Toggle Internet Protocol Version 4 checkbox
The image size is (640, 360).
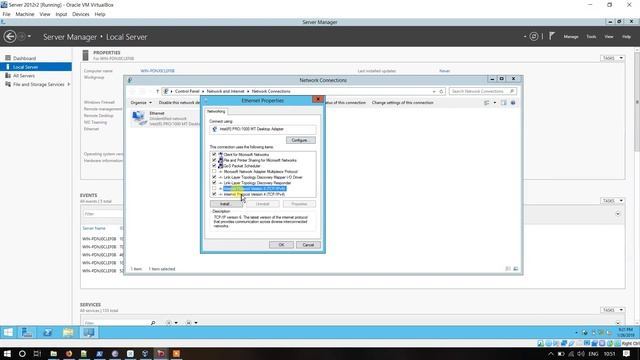[214, 194]
